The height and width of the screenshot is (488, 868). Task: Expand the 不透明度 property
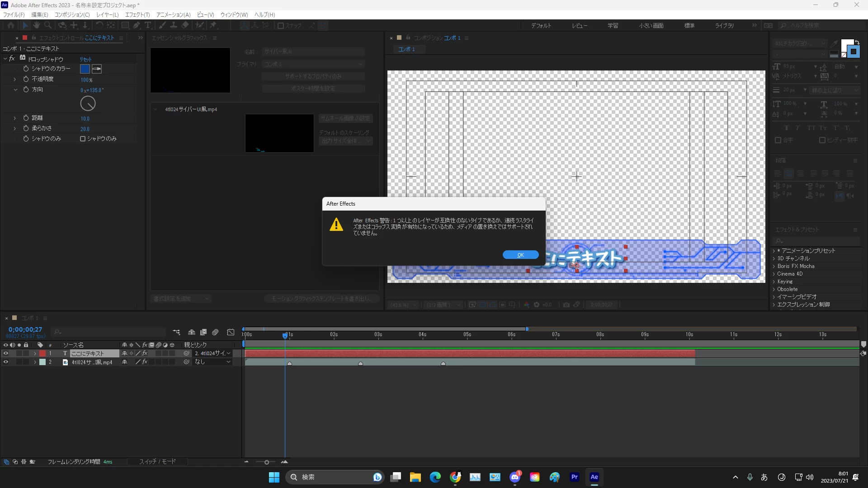(x=15, y=79)
